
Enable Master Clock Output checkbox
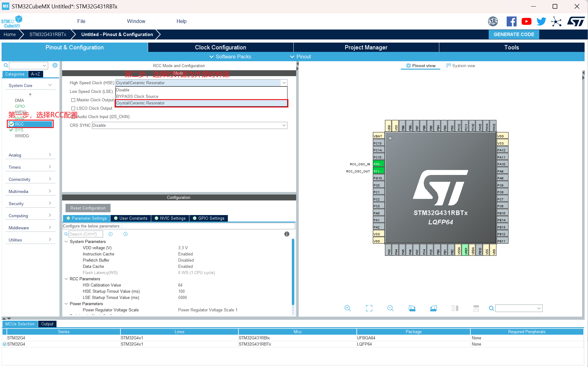point(73,100)
